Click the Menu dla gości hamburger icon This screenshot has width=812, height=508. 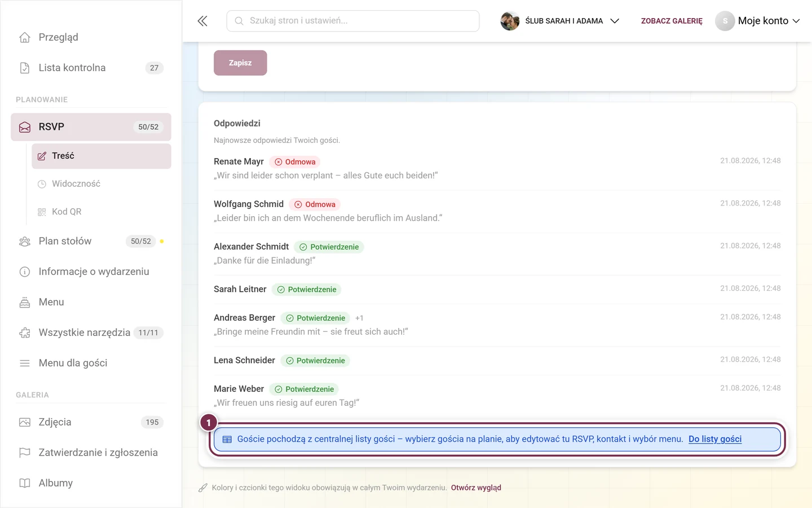click(25, 363)
